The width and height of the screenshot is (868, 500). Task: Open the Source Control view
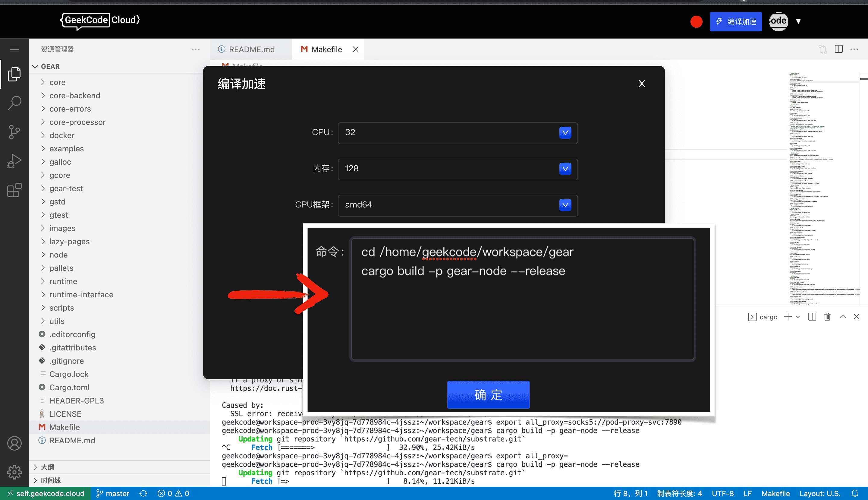[x=14, y=132]
